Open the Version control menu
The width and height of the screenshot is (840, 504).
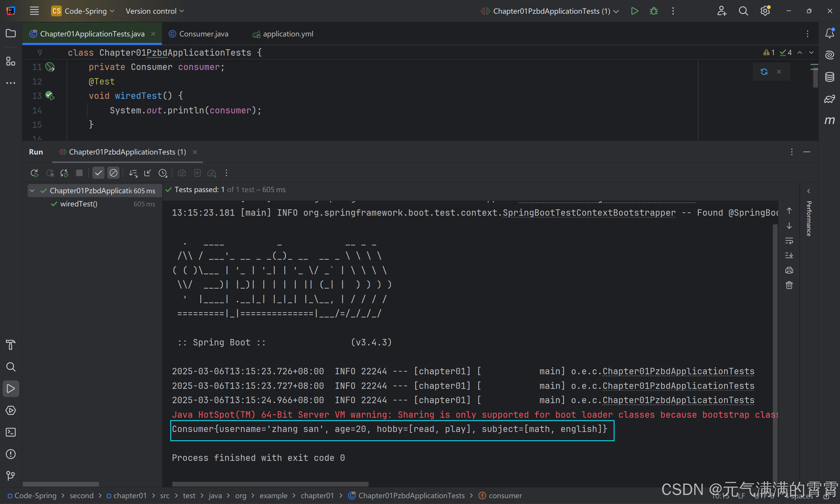pyautogui.click(x=155, y=11)
